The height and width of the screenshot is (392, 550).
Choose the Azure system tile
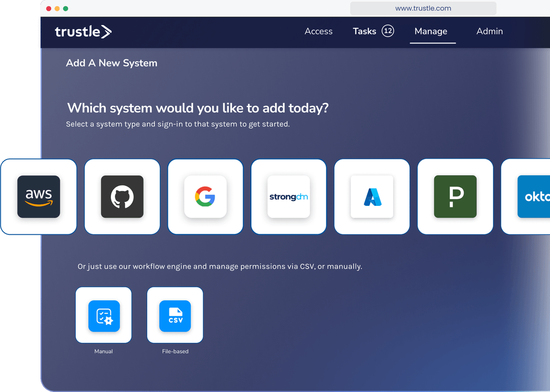(x=372, y=197)
